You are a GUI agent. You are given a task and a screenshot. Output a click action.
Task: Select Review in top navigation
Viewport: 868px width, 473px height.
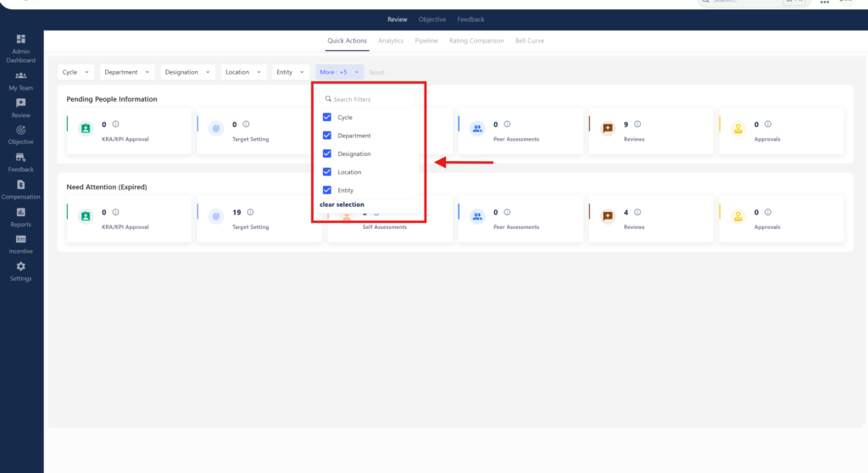pyautogui.click(x=397, y=19)
